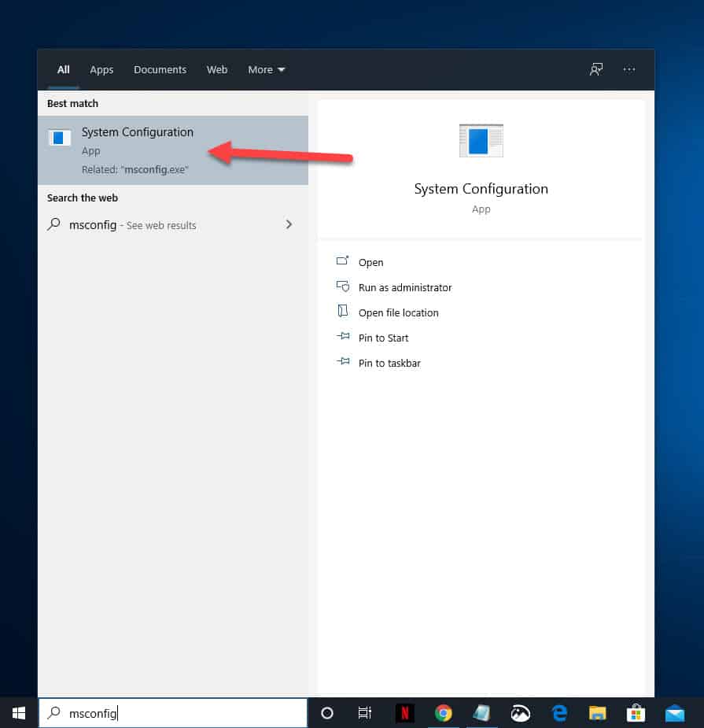The image size is (704, 728).
Task: Click Open in the preview pane
Action: (370, 262)
